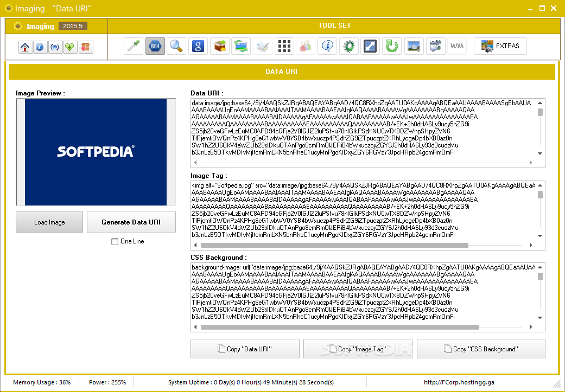This screenshot has width=565, height=392.
Task: Click the DATA URI section header
Action: (x=282, y=71)
